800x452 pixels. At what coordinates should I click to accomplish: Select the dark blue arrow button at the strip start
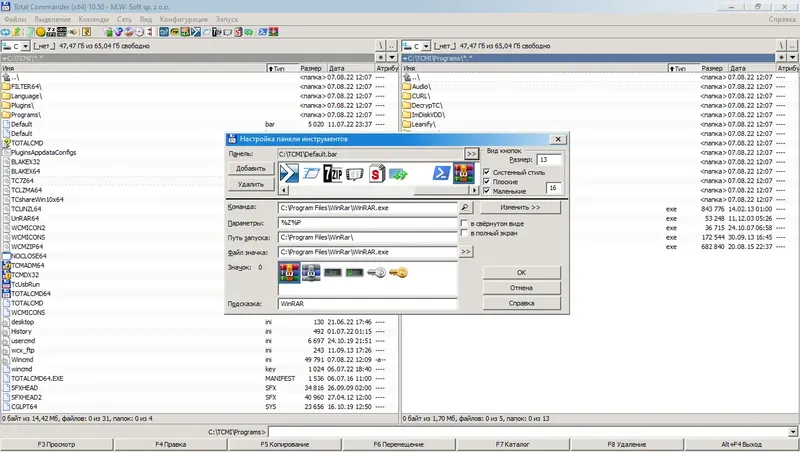click(289, 173)
